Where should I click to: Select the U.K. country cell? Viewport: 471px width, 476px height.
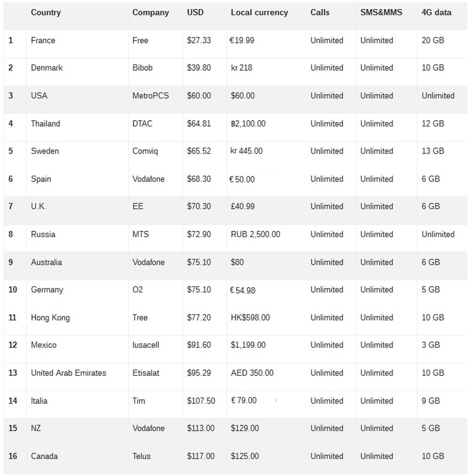click(x=39, y=206)
